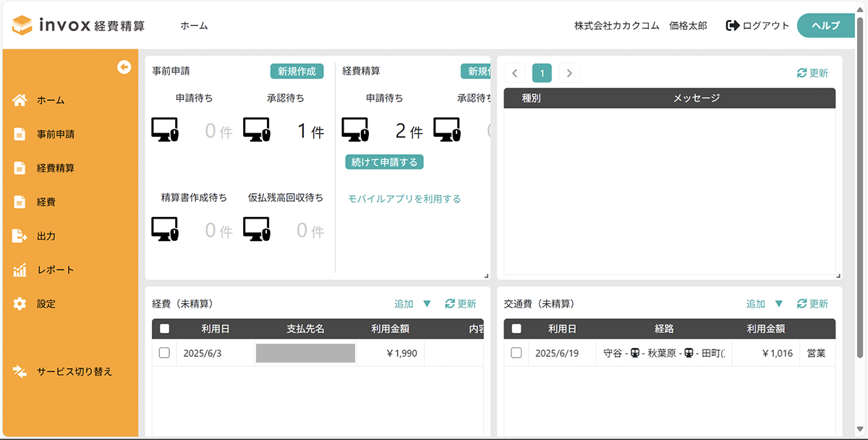Screen dimensions: 868x440
Task: Expand the 追加 dropdown in 経費（未精算）
Action: (426, 304)
